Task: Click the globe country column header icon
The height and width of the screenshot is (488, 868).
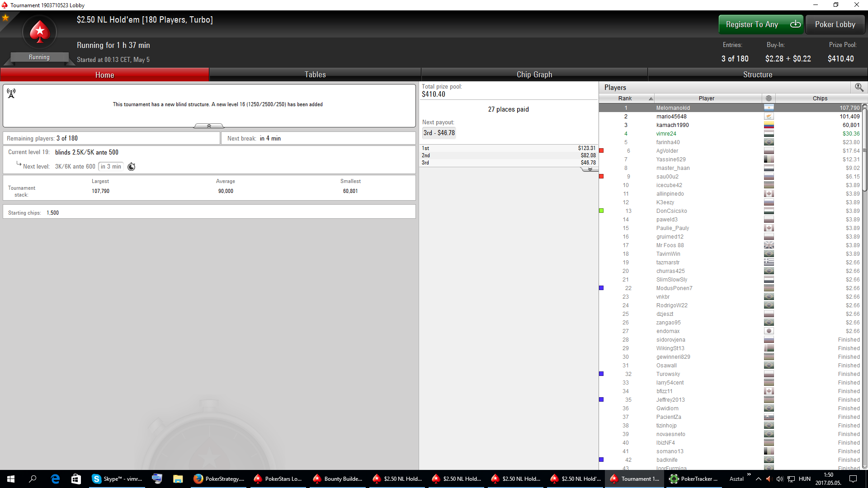Action: (769, 98)
